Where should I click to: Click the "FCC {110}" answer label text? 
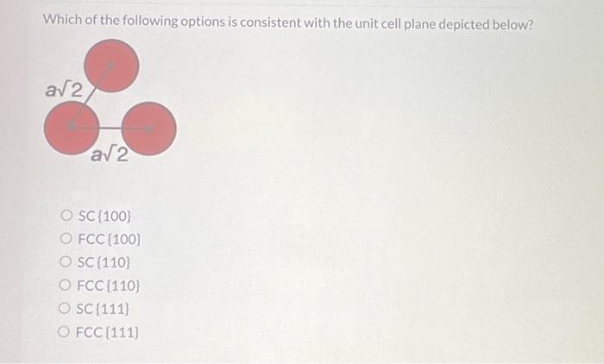point(108,286)
